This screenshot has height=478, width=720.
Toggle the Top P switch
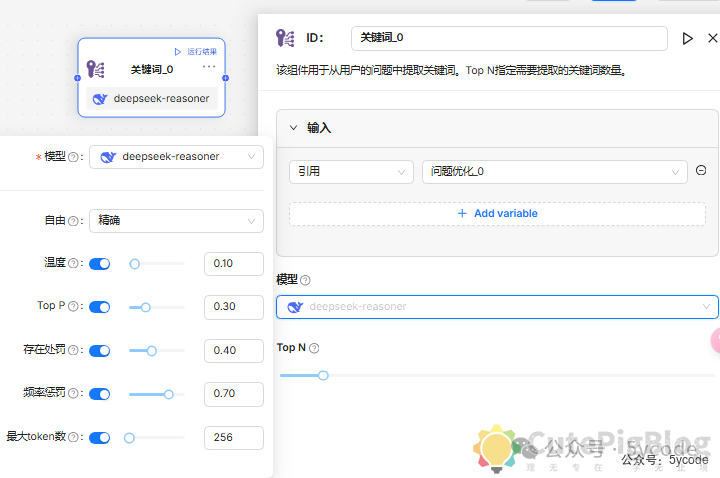tap(100, 307)
